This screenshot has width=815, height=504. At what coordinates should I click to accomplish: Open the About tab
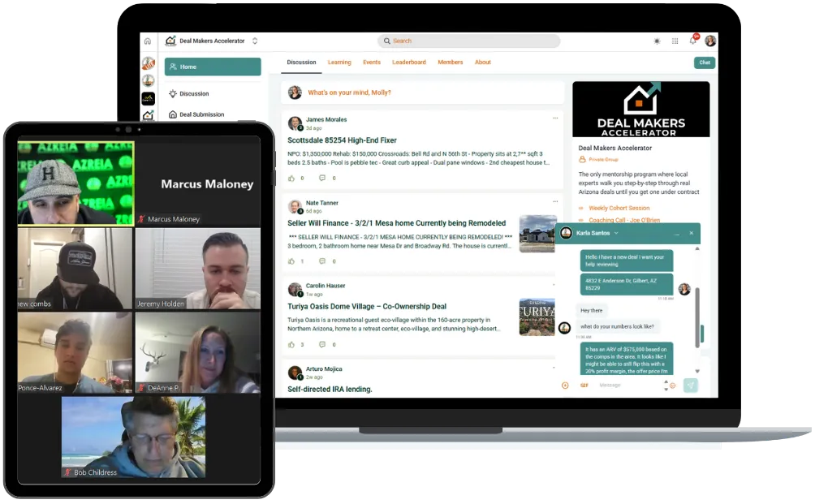(x=483, y=62)
